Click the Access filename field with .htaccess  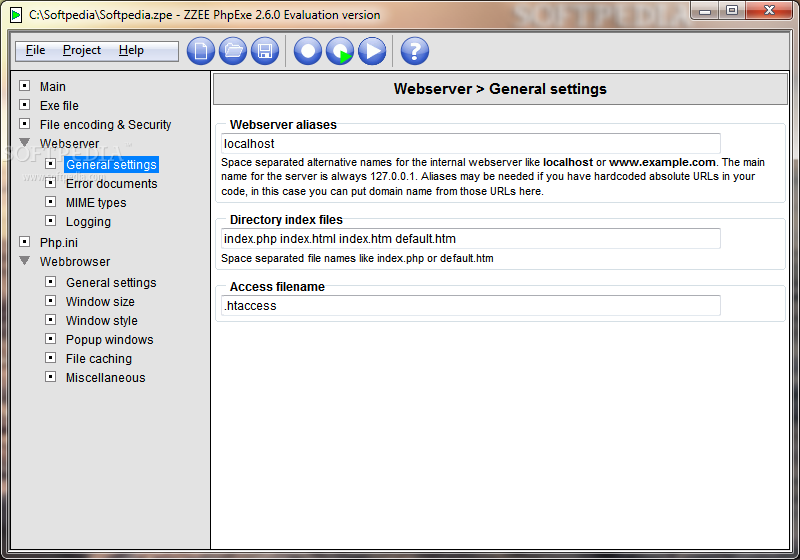coord(471,306)
